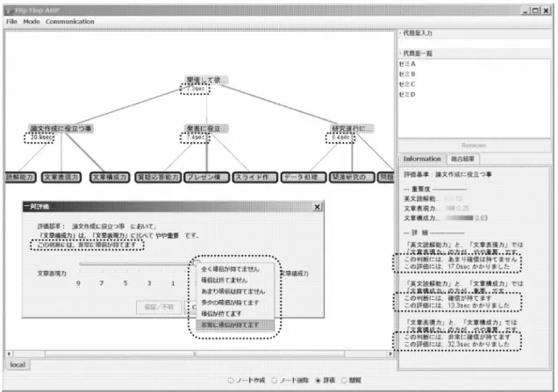Select ゼミB in the alternatives list
558x392 pixels.
pos(475,74)
